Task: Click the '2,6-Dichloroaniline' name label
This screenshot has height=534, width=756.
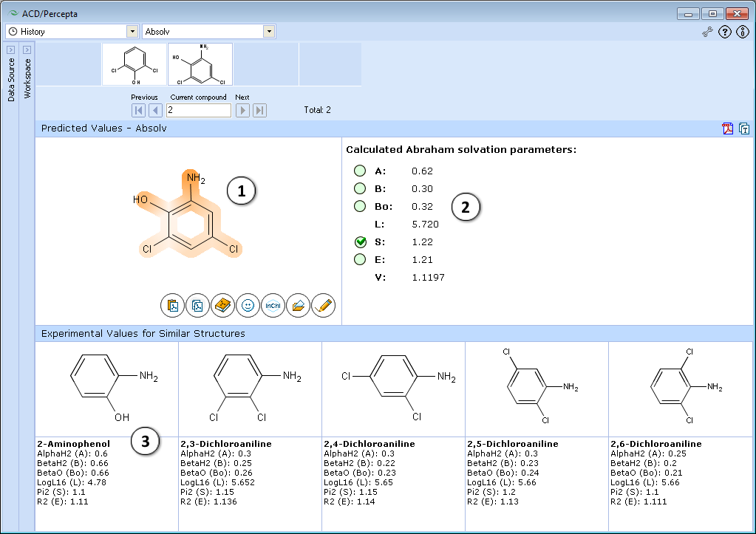Action: [655, 444]
